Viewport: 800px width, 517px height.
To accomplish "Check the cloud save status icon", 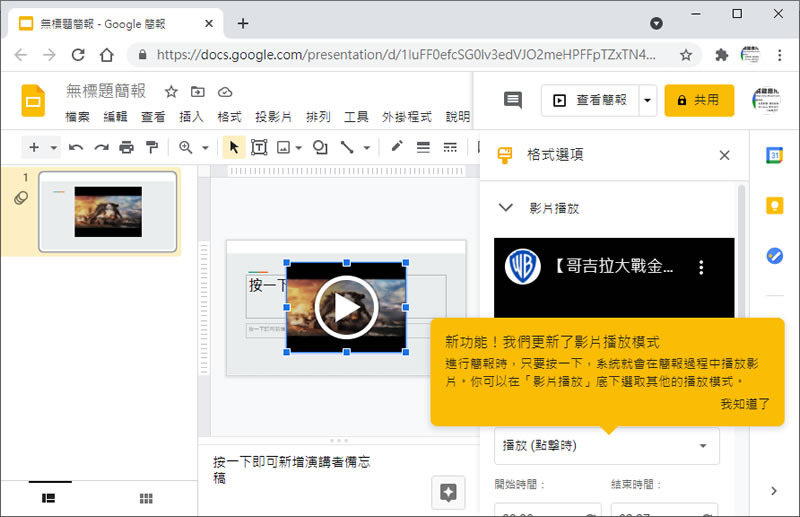I will point(225,92).
